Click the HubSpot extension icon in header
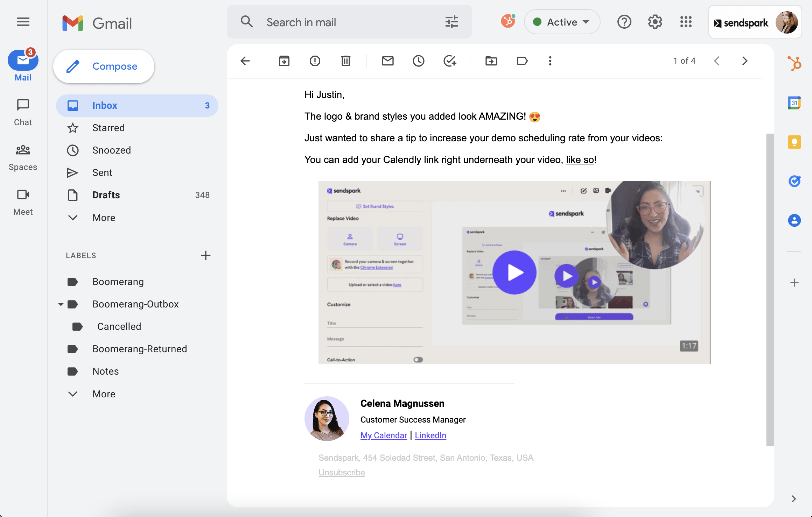The image size is (812, 517). (508, 21)
